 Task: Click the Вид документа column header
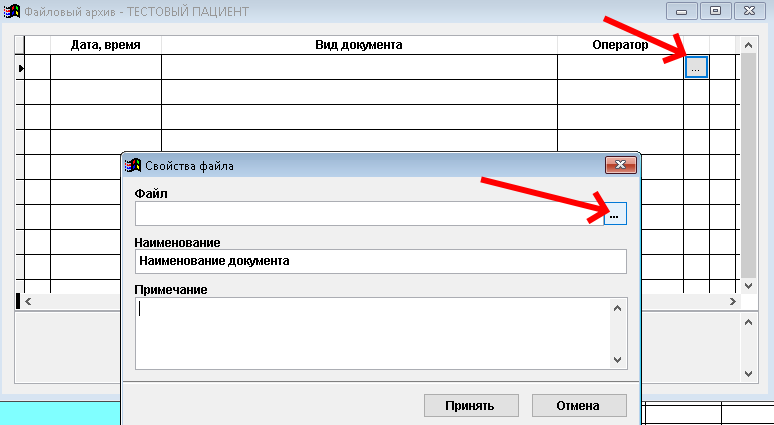[x=358, y=45]
